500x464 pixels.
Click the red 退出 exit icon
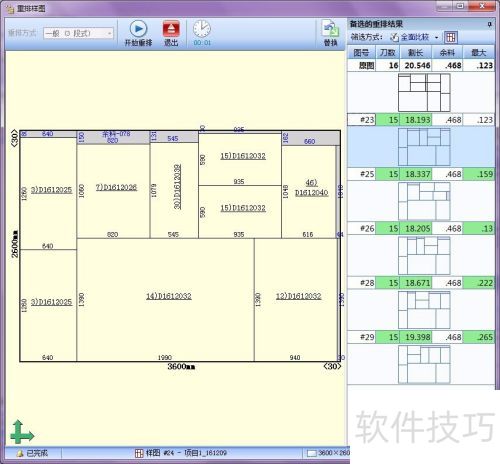[x=171, y=29]
